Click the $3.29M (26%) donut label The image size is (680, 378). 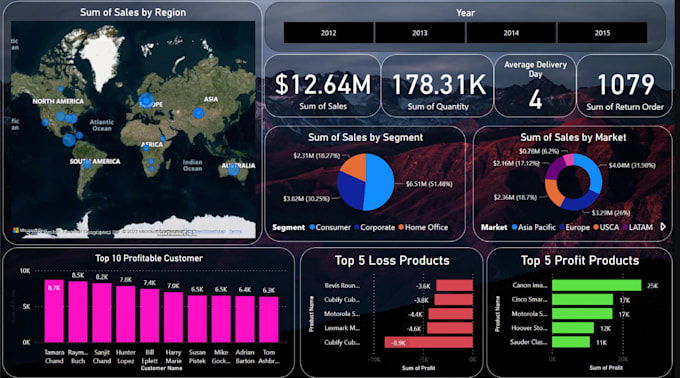point(611,212)
